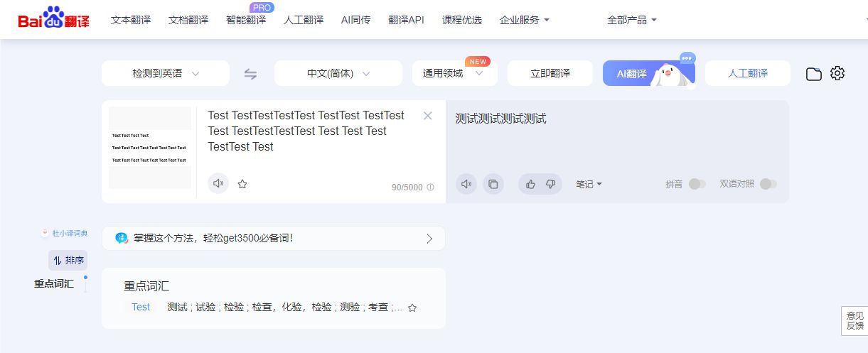Give thumbs up to translation
The height and width of the screenshot is (353, 868).
point(530,184)
